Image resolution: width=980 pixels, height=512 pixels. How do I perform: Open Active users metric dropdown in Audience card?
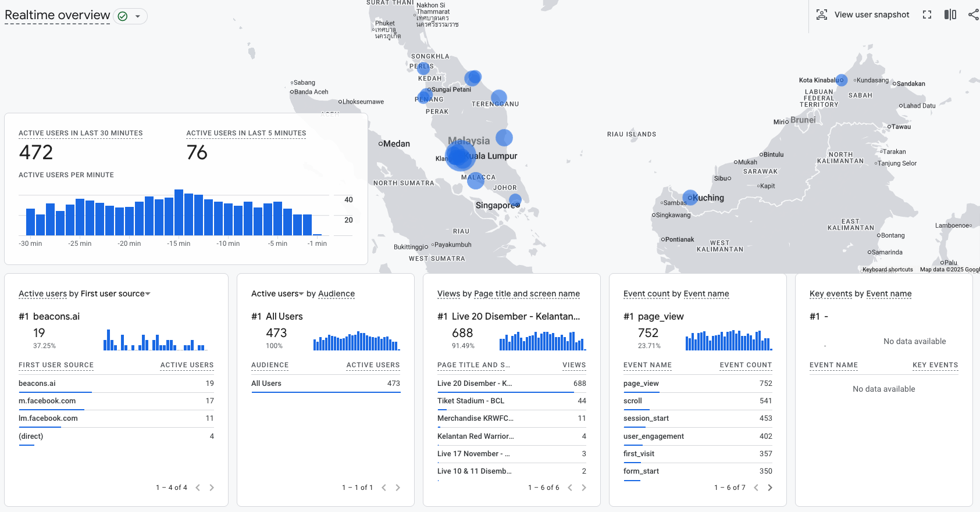302,294
